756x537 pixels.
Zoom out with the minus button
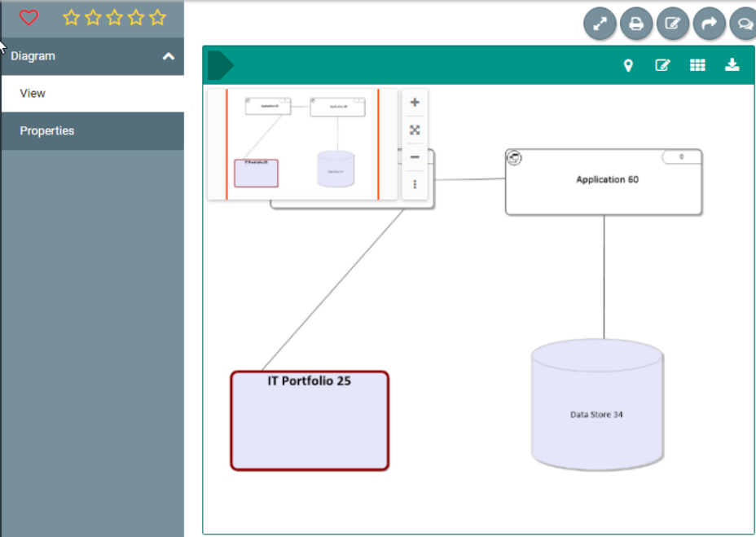(415, 157)
